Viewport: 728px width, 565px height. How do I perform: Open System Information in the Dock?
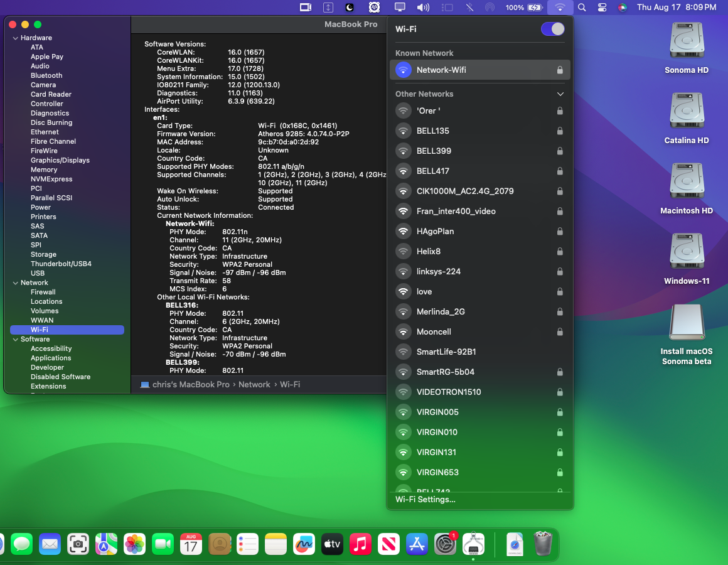tap(474, 544)
